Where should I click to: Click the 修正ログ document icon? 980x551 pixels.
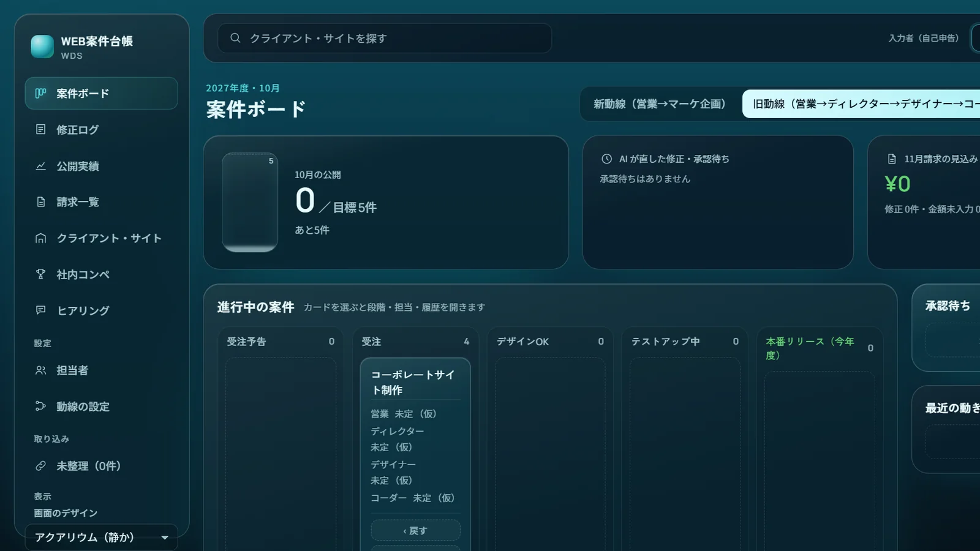point(40,129)
